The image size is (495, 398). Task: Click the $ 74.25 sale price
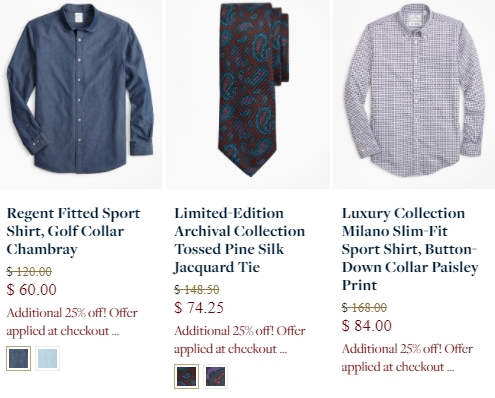coord(199,308)
